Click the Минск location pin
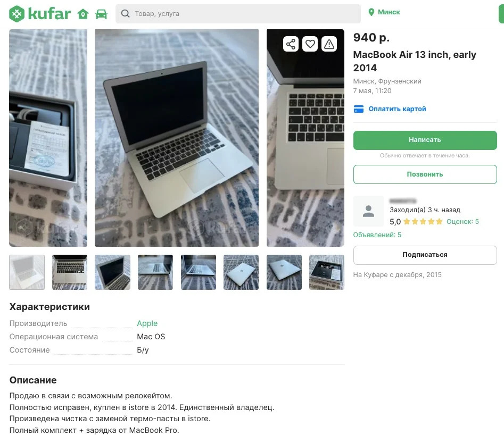Screen dimensions: 504x435 [371, 12]
